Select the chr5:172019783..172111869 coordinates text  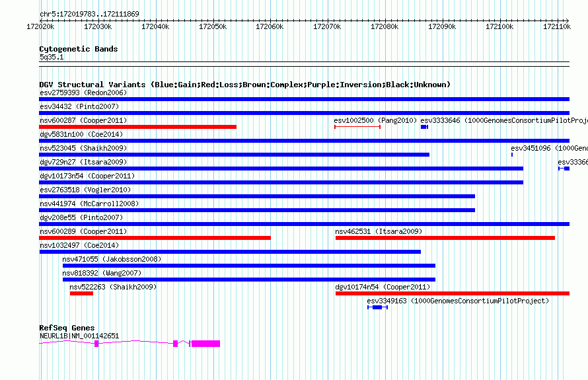pyautogui.click(x=89, y=14)
